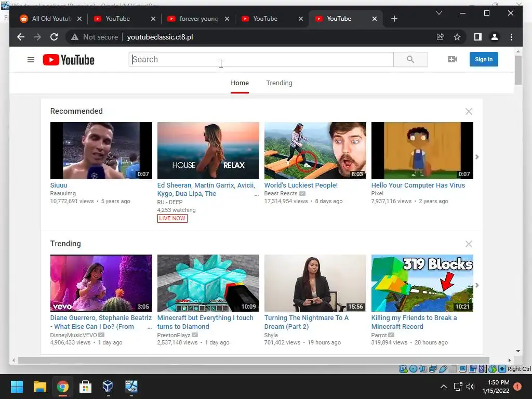Viewport: 532px width, 399px height.
Task: Open Hello Your Computer Has Virus link
Action: 418,185
